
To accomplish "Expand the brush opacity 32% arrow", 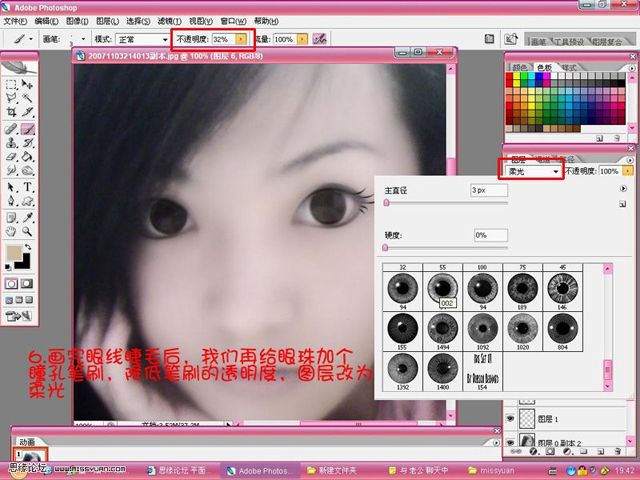I will point(241,39).
